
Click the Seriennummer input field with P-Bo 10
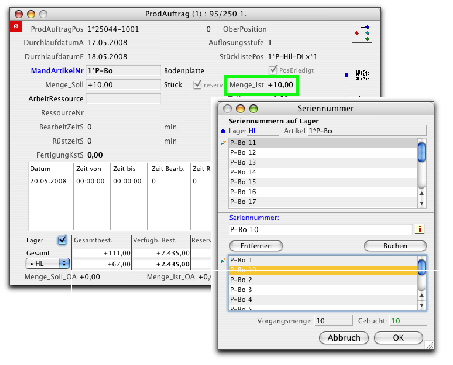pyautogui.click(x=321, y=229)
